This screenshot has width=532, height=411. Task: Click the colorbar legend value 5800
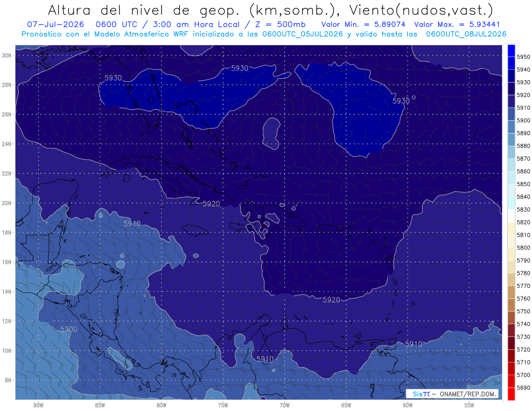[x=524, y=247]
